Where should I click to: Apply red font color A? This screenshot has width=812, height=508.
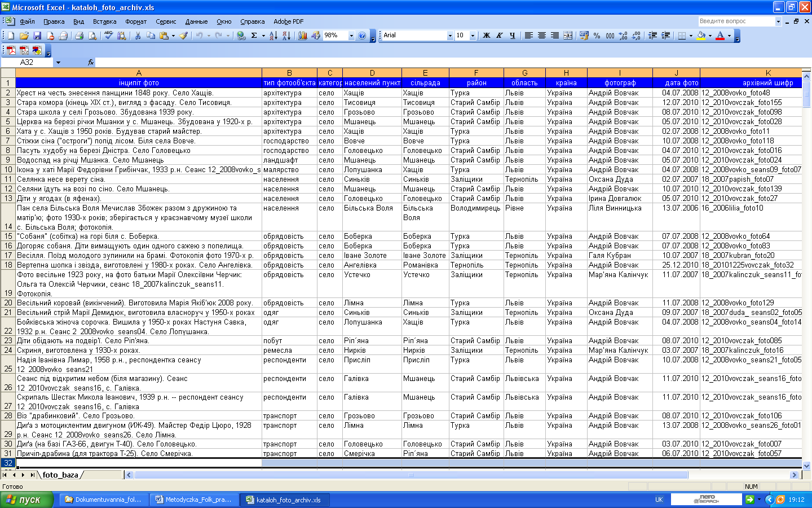pos(720,36)
